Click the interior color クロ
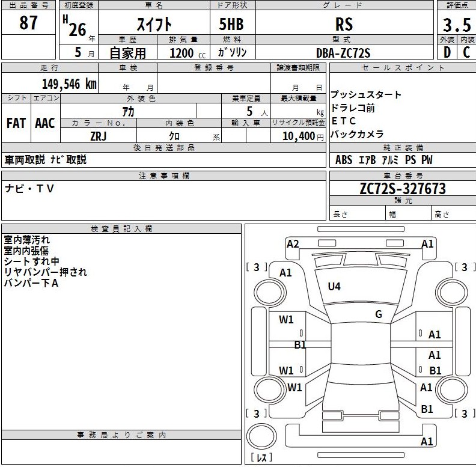The height and width of the screenshot is (467, 476). (x=174, y=136)
